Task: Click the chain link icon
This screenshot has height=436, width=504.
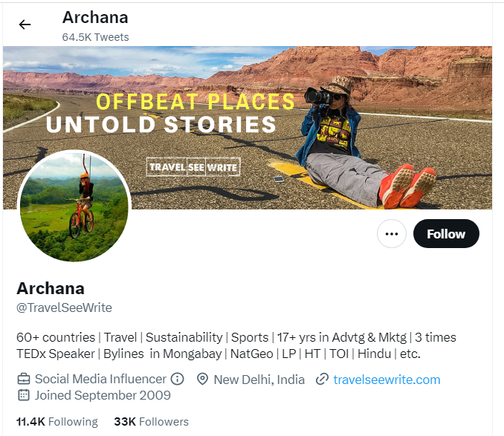Action: click(322, 379)
